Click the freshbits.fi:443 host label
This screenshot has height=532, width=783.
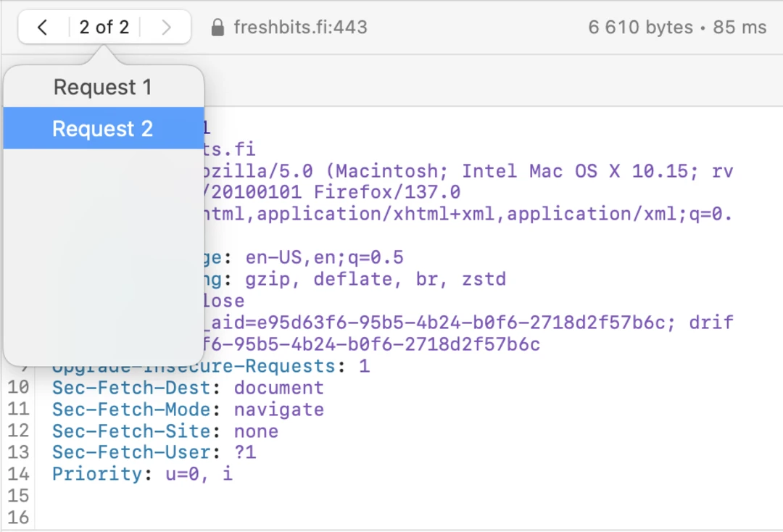300,28
